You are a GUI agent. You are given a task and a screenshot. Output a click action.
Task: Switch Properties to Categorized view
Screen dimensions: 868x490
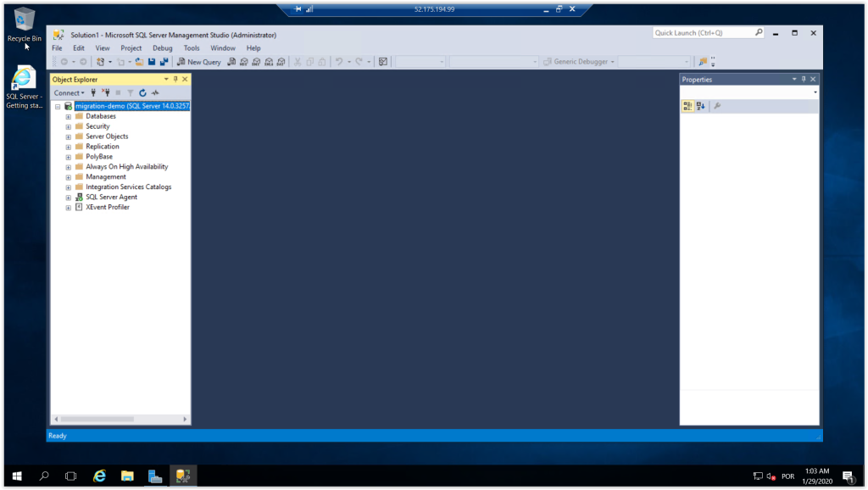tap(687, 106)
